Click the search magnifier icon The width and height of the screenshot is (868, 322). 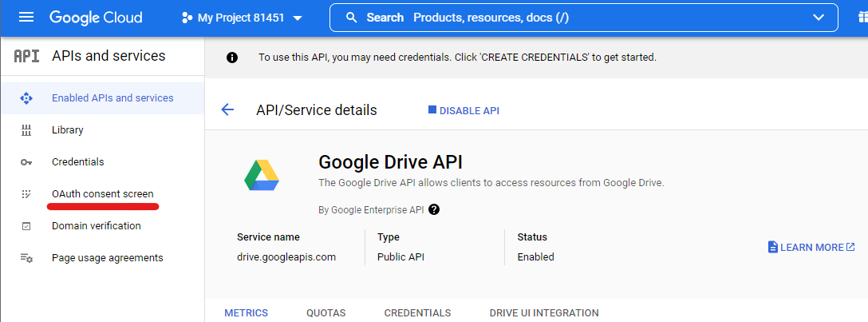point(351,18)
